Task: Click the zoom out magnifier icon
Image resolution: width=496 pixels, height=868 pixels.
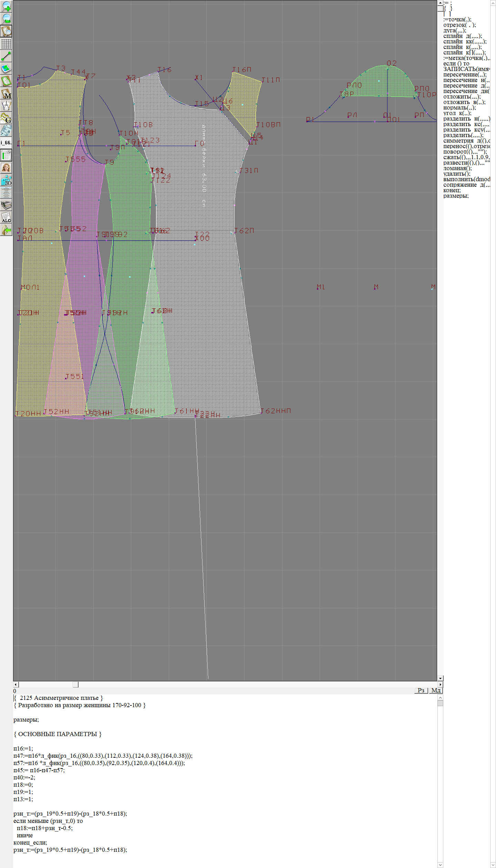Action: coord(6,19)
